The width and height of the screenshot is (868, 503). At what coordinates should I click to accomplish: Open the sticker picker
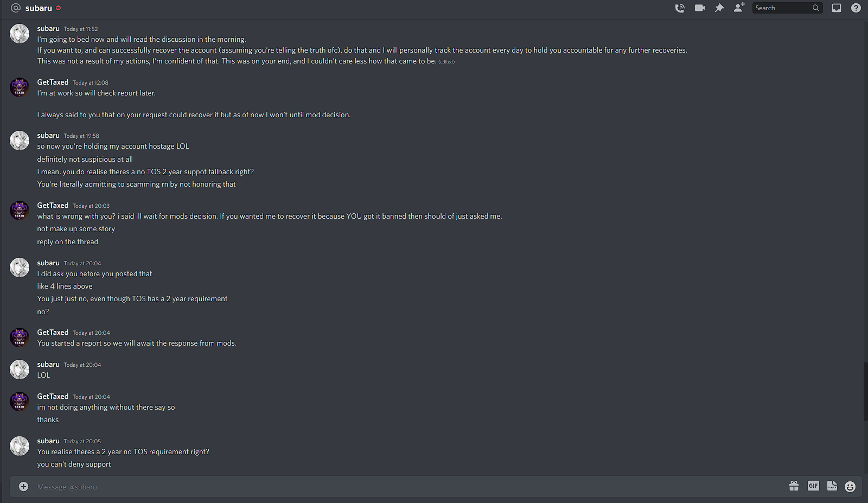832,486
